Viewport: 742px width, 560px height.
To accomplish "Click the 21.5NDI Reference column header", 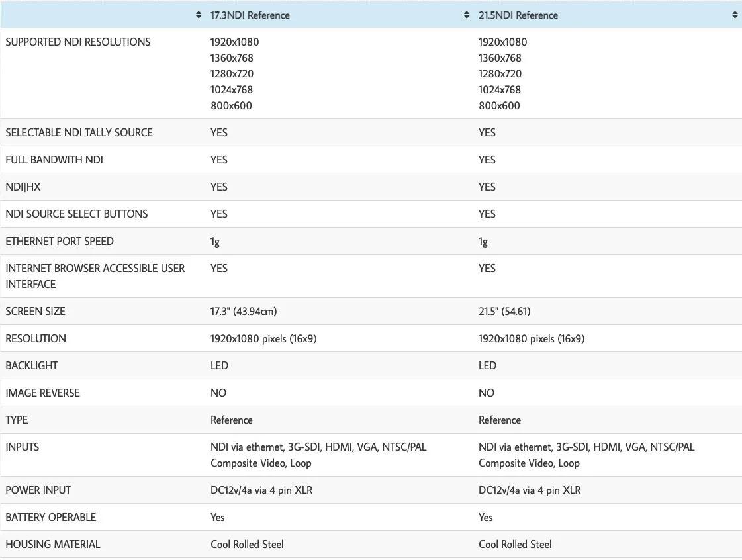I will pyautogui.click(x=518, y=15).
